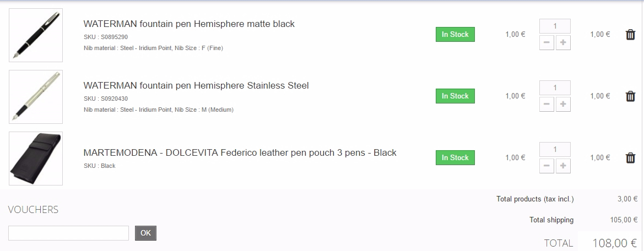The width and height of the screenshot is (644, 251).
Task: Go to Hemisphere Stainless Steel product page
Action: [x=196, y=86]
